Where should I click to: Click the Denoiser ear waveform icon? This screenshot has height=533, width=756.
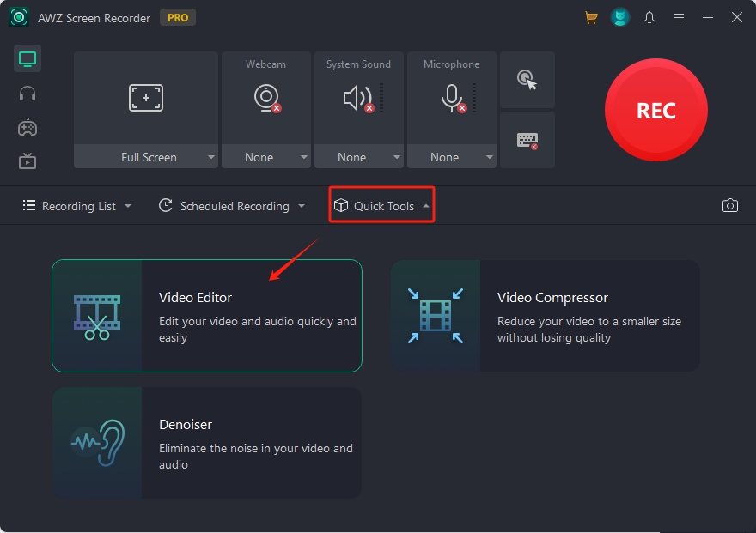tap(98, 443)
